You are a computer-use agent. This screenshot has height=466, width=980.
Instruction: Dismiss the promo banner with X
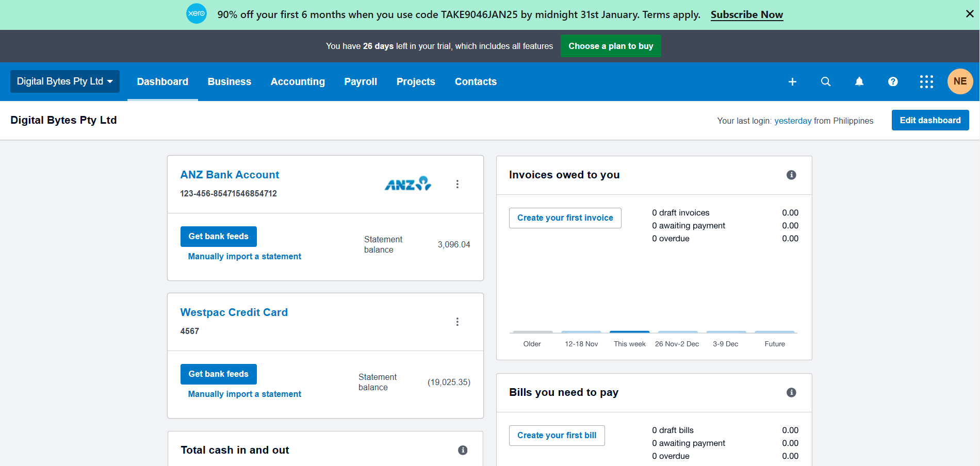coord(970,14)
